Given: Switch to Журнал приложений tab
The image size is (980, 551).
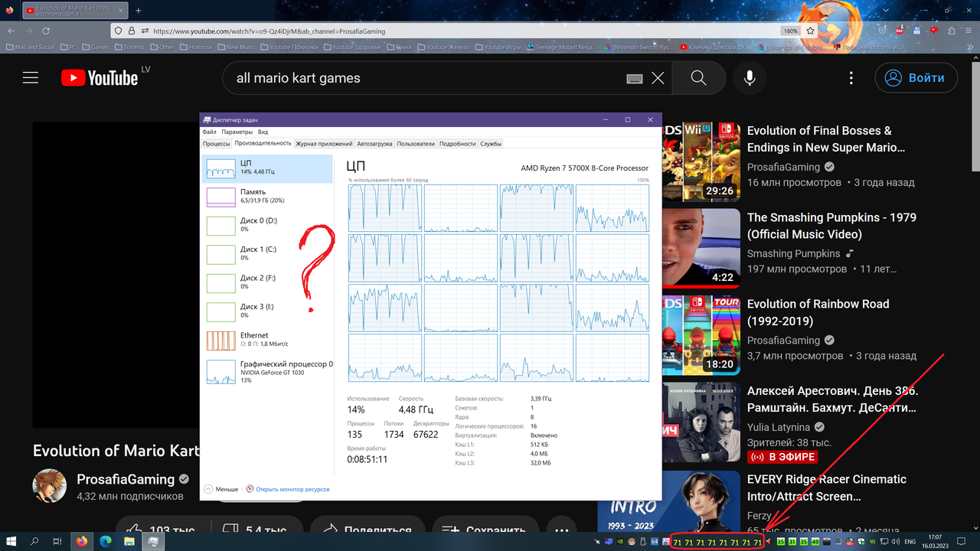Looking at the screenshot, I should tap(324, 143).
